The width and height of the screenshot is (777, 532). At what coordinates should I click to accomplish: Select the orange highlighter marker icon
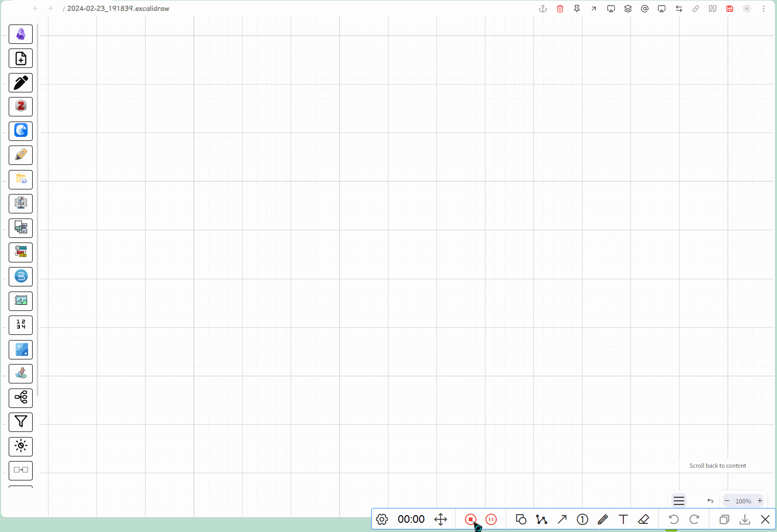21,155
